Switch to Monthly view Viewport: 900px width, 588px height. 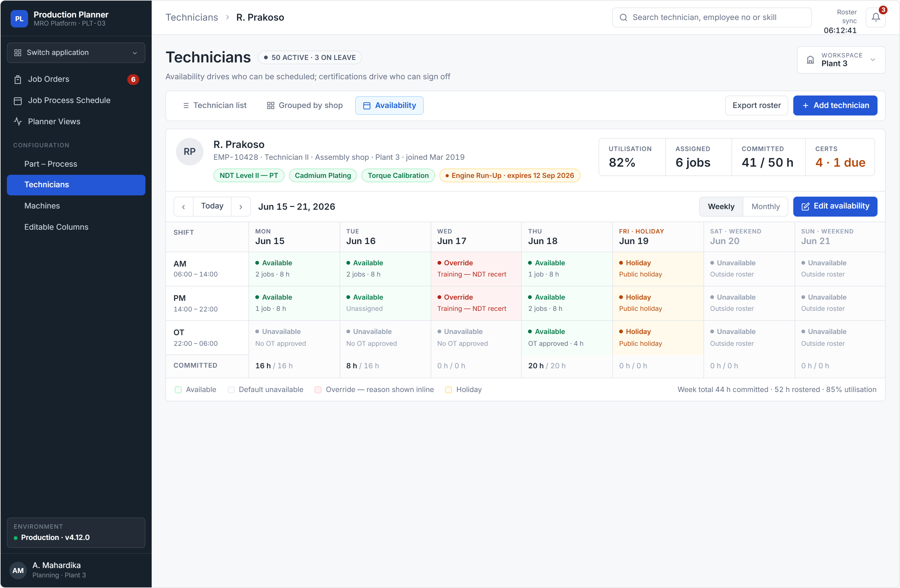pyautogui.click(x=765, y=207)
